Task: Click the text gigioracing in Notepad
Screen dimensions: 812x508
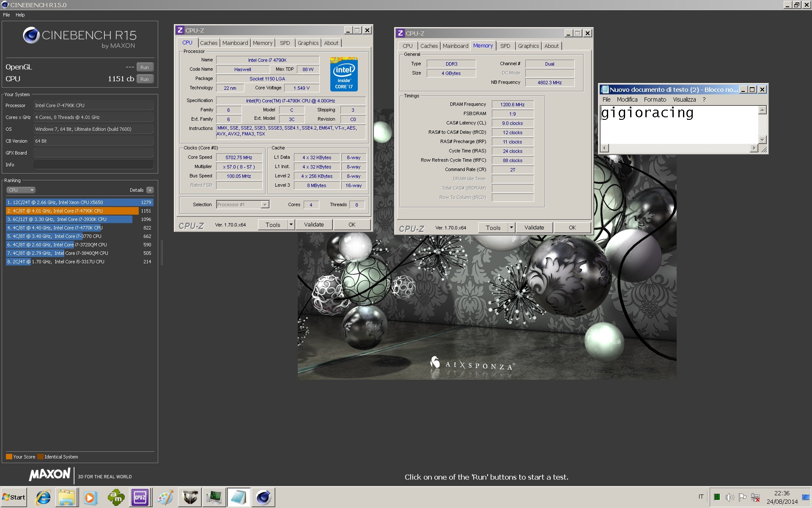Action: tap(647, 113)
